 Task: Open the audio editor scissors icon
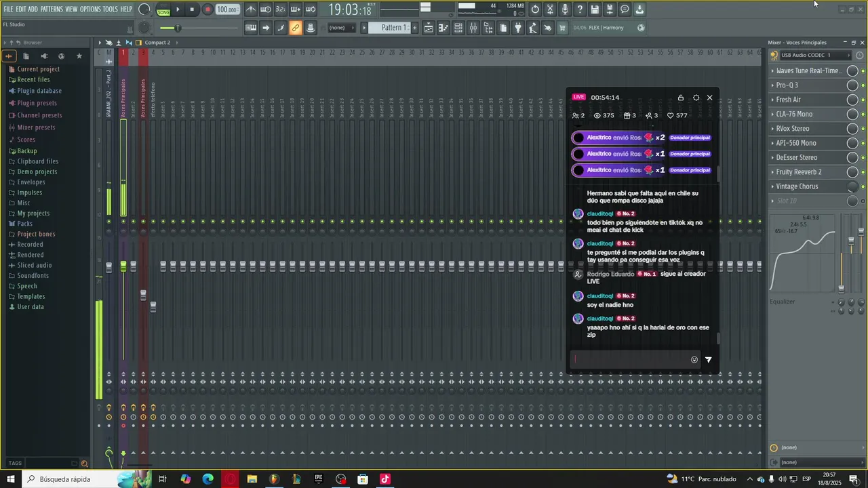pos(550,9)
